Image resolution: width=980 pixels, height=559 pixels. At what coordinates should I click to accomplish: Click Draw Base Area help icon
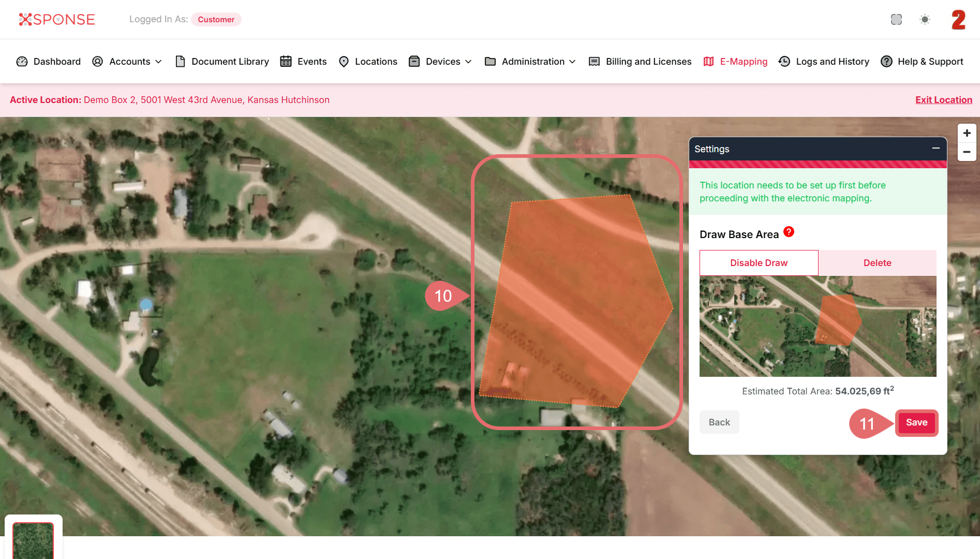pos(789,232)
